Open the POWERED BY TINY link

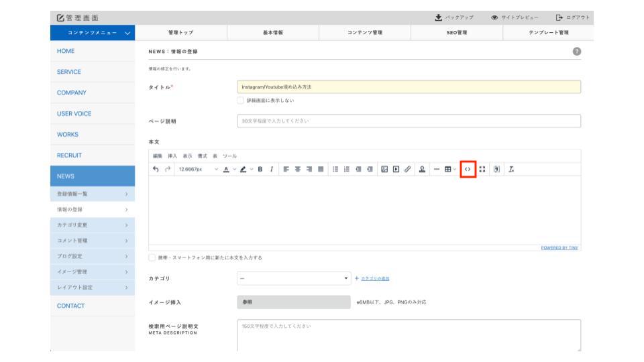coord(559,248)
